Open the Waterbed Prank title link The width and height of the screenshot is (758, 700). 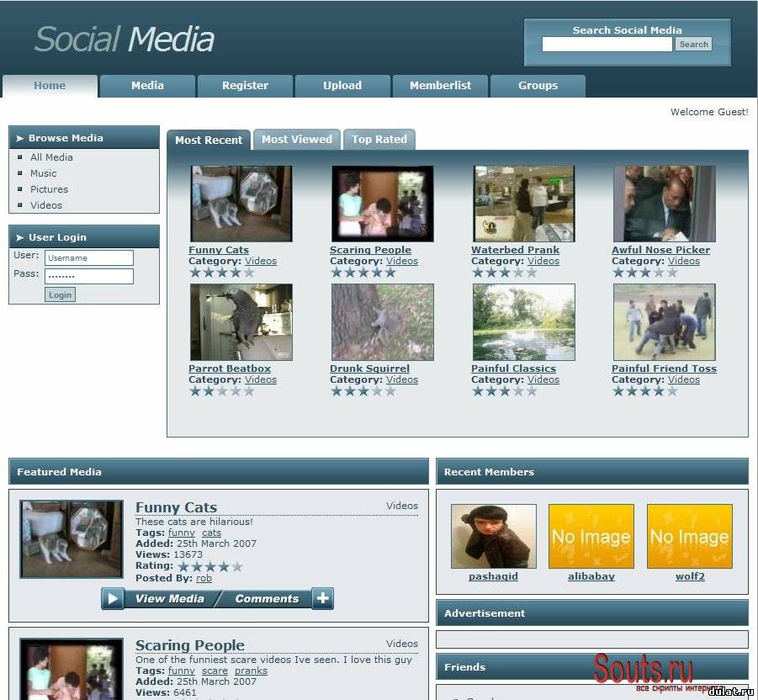click(515, 250)
